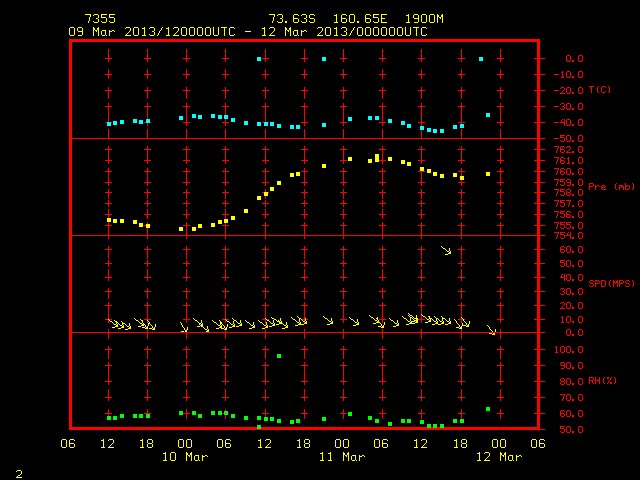Click the 100.0 RH axis tick label
640x480 pixels.
coord(569,350)
